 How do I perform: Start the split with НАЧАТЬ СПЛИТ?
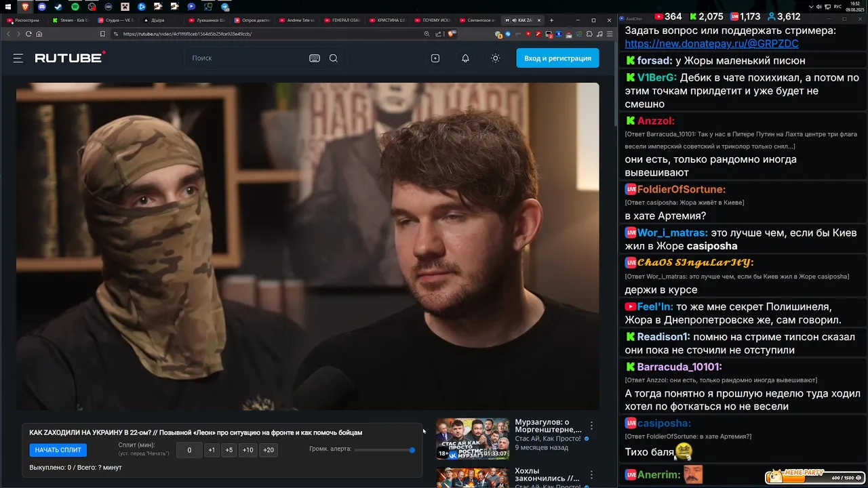point(58,450)
